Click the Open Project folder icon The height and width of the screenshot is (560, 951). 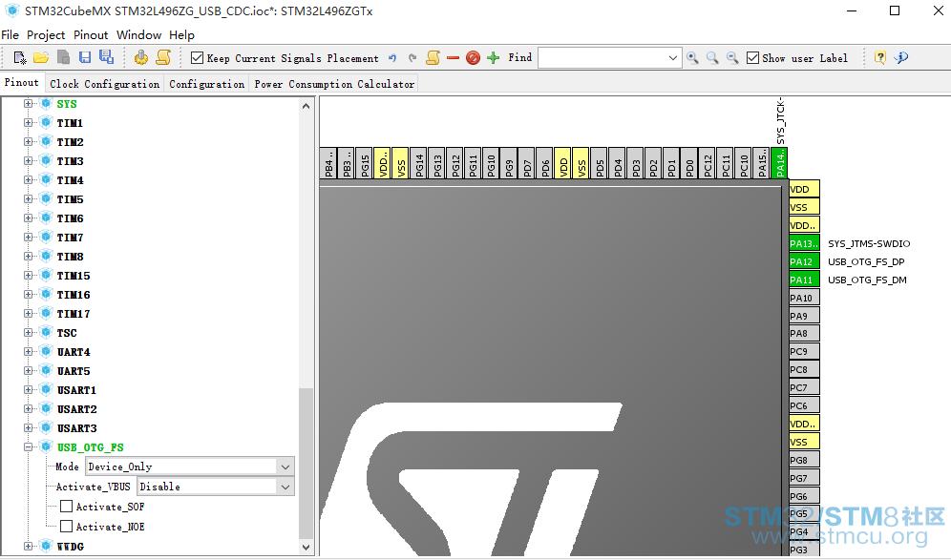[41, 57]
